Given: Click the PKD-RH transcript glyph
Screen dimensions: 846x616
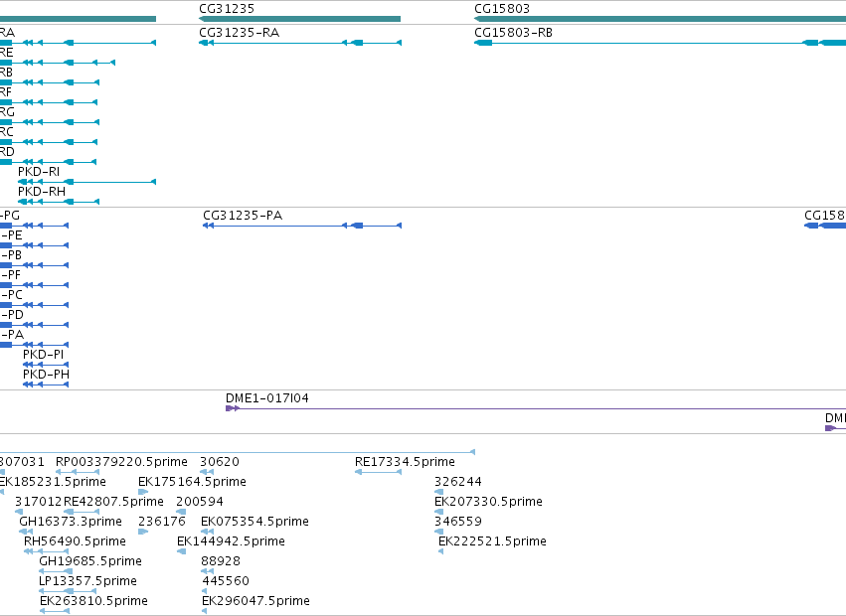Looking at the screenshot, I should coord(59,202).
